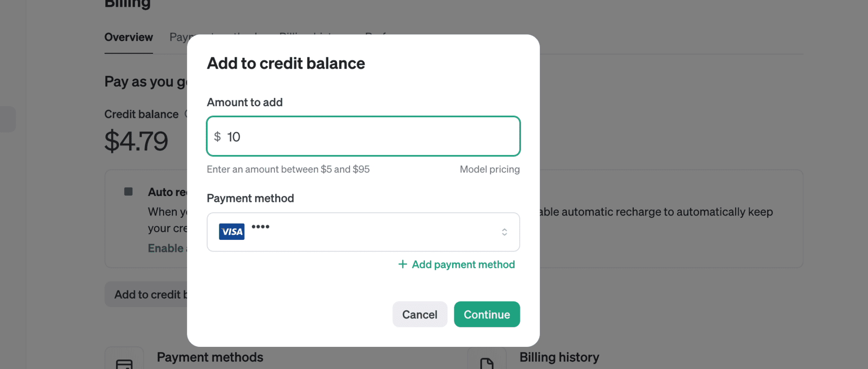The width and height of the screenshot is (868, 369).
Task: Click the Enable auto recharge link
Action: (x=166, y=248)
